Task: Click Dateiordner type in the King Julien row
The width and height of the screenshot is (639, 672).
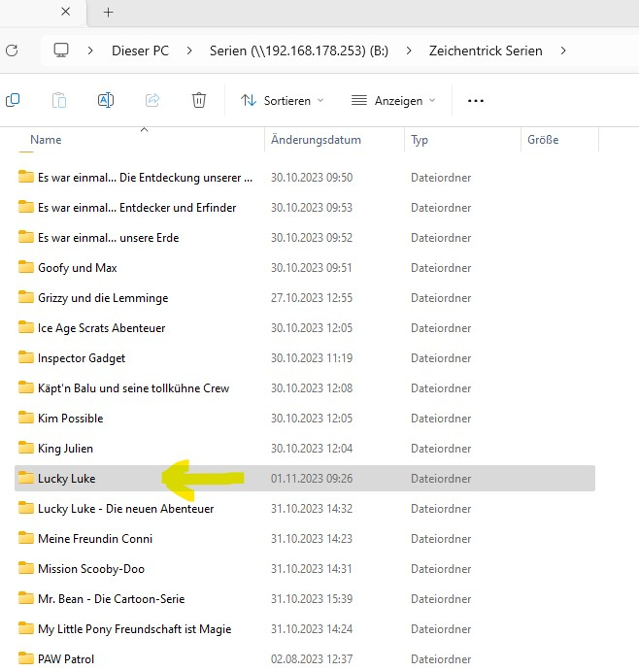Action: tap(441, 449)
